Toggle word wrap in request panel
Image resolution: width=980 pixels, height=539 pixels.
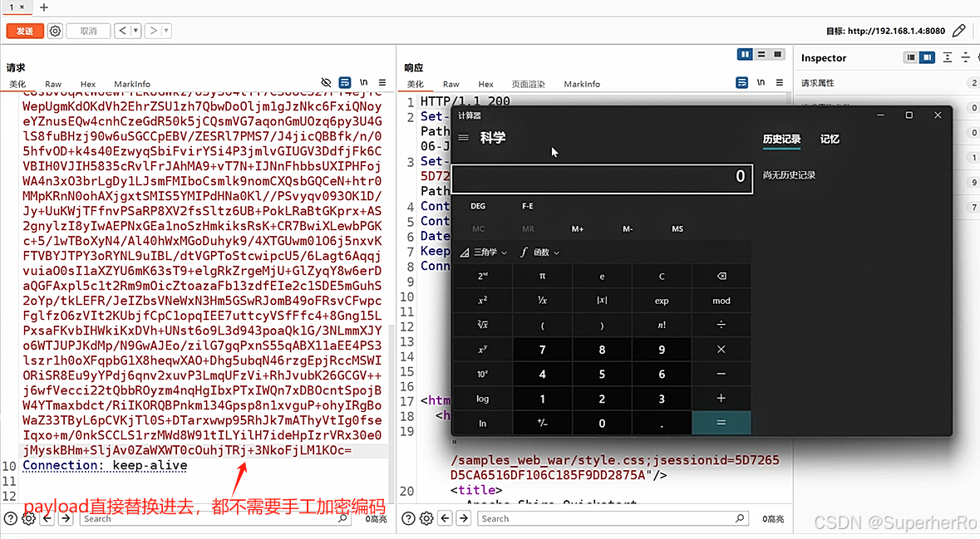(344, 82)
